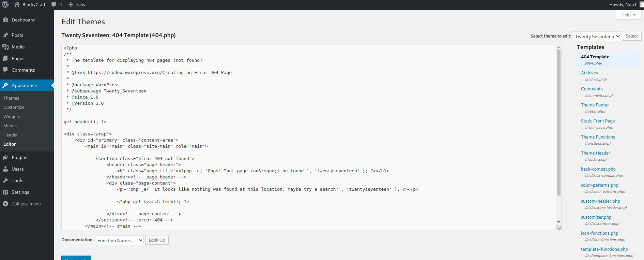
Task: Open the Dashboard menu item
Action: click(x=27, y=20)
